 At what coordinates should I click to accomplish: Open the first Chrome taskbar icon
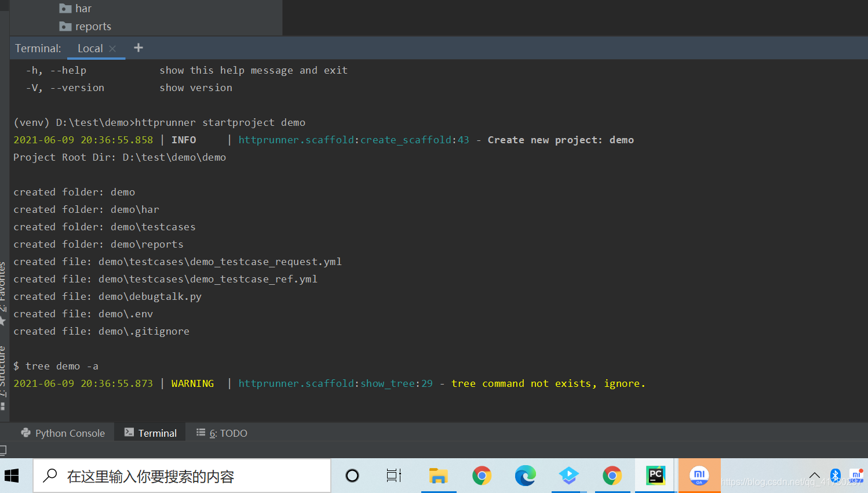(x=482, y=476)
